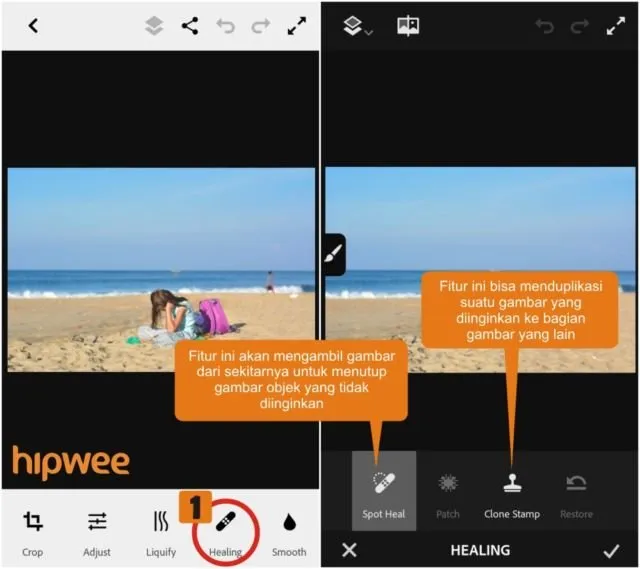
Task: Expand layers dropdown in Healing screen
Action: [x=358, y=26]
